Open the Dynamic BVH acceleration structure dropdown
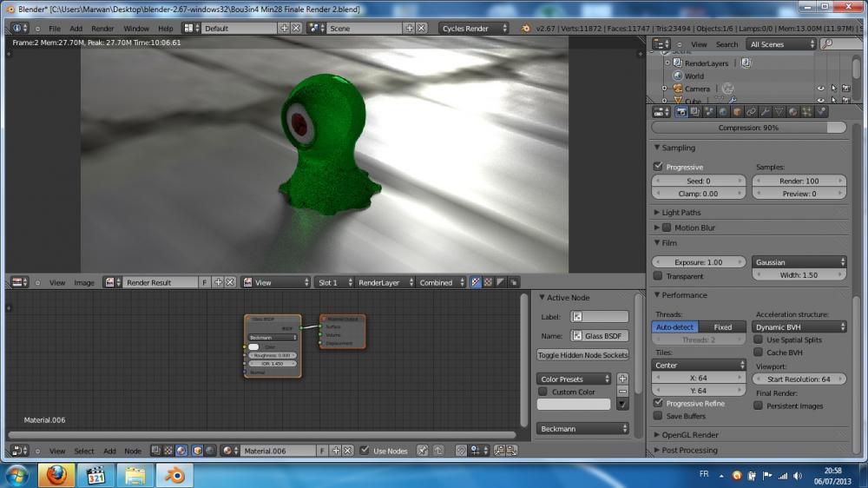 click(799, 327)
